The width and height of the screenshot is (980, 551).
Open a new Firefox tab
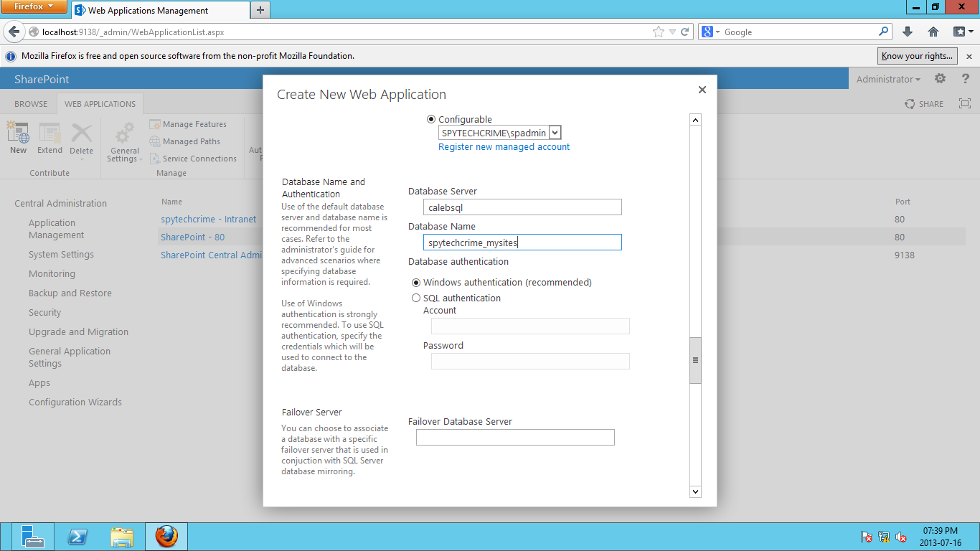pyautogui.click(x=260, y=10)
